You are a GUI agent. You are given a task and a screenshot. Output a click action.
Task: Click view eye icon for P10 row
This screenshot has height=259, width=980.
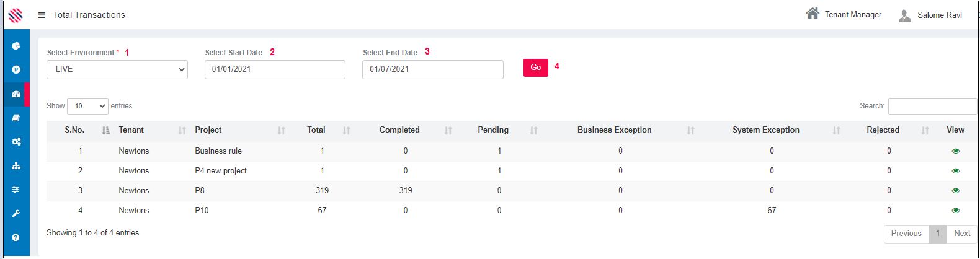(955, 211)
